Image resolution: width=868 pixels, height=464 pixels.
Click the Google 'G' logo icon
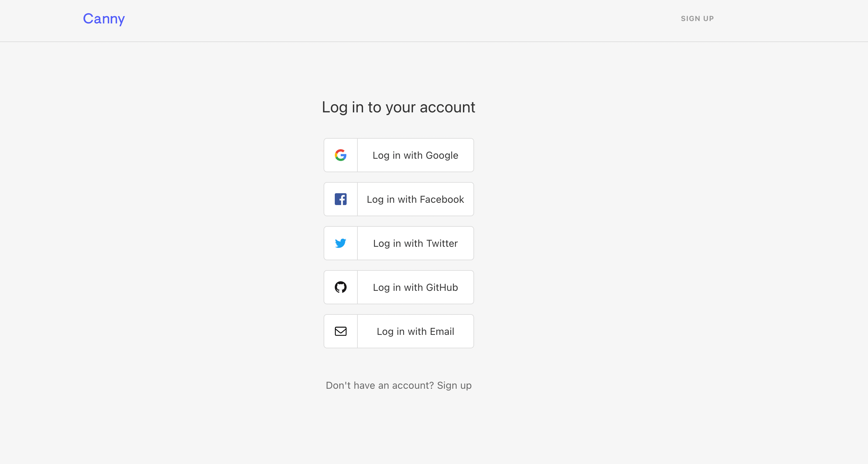340,155
